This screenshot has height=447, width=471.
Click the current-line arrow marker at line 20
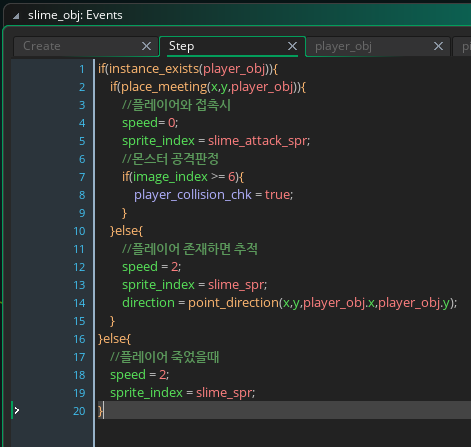point(17,410)
